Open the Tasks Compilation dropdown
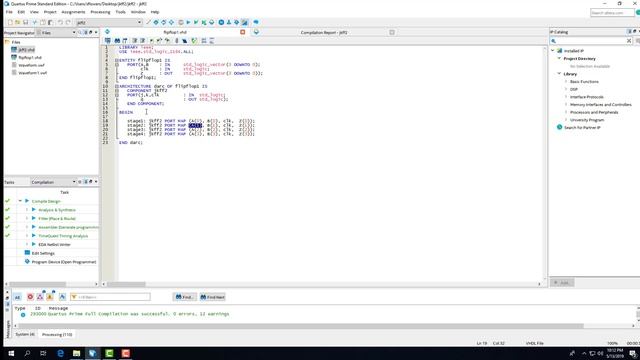 [74, 182]
